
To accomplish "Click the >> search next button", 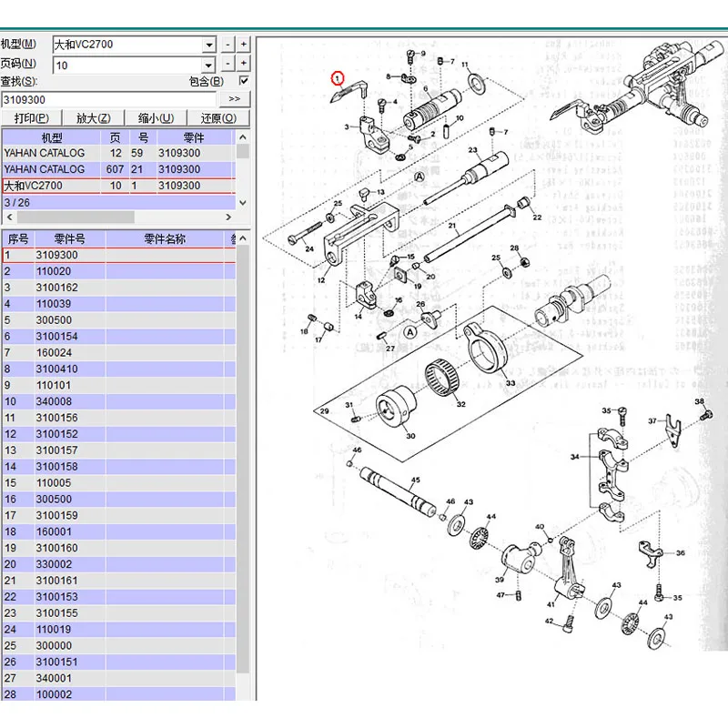I will click(235, 99).
